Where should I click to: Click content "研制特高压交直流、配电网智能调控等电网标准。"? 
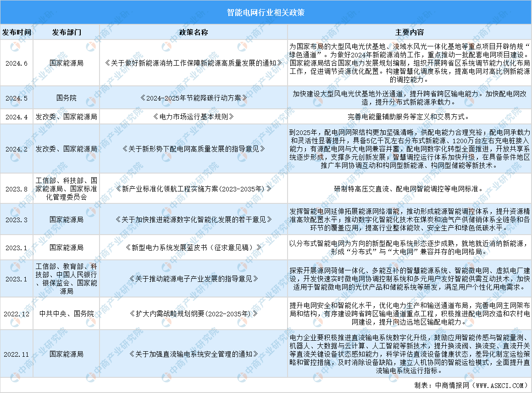[410, 189]
